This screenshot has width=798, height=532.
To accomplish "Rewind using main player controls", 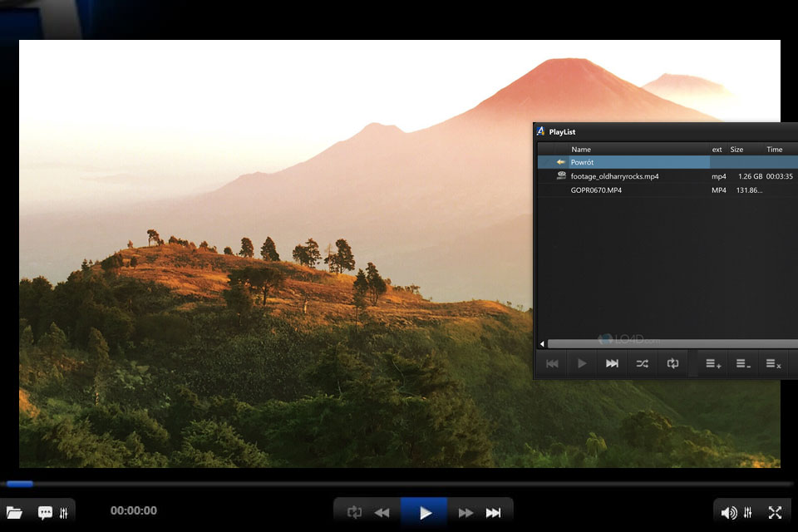I will tap(382, 513).
